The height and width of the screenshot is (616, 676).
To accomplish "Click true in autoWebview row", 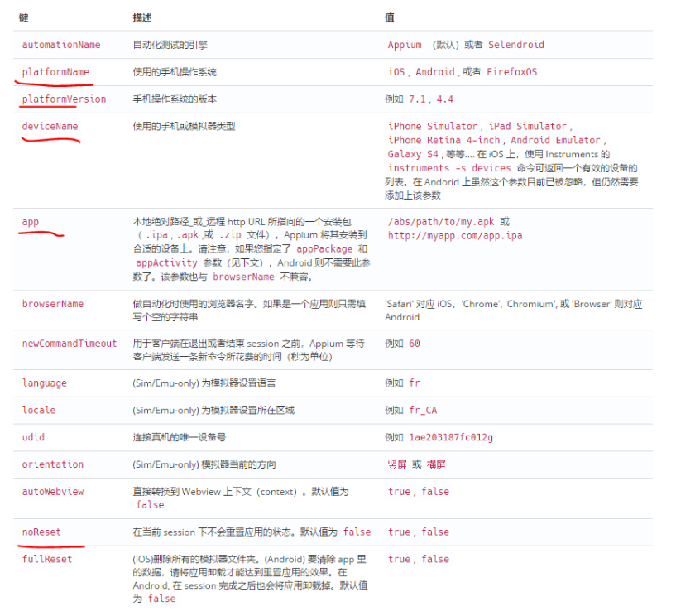I will 399,492.
